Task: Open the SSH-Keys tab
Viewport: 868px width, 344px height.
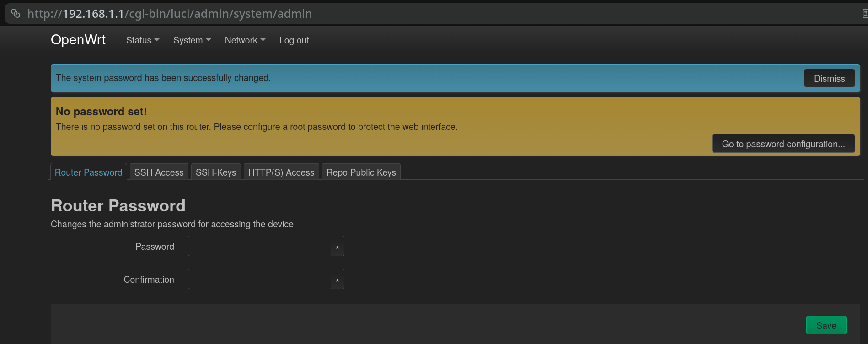Action: tap(216, 172)
